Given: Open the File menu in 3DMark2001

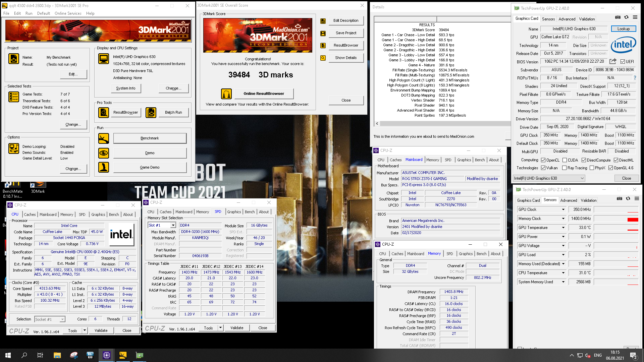Looking at the screenshot, I should (6, 13).
